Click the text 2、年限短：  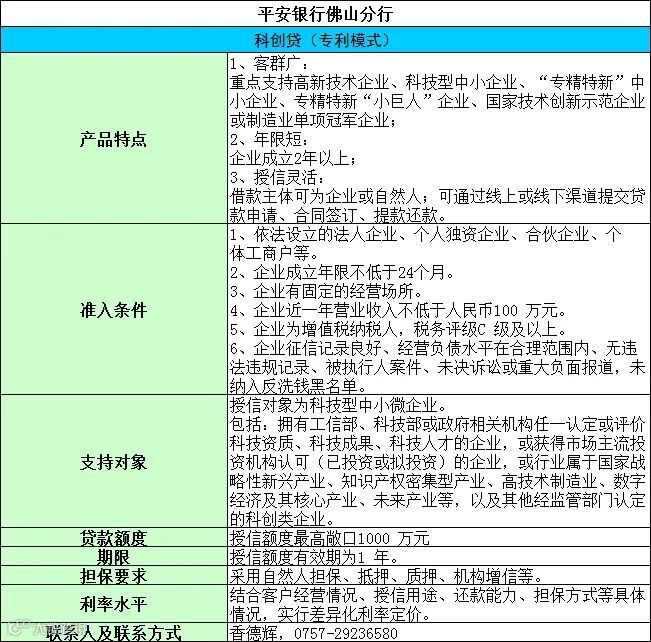(269, 140)
